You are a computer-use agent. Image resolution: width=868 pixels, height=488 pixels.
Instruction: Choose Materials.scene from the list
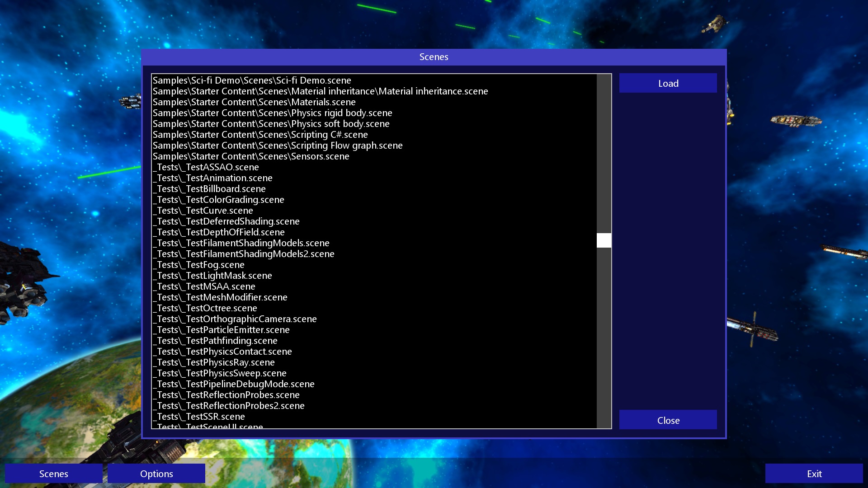click(x=254, y=102)
